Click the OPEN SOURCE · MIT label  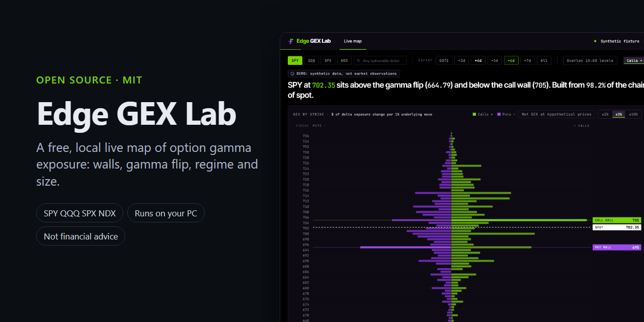pos(89,80)
